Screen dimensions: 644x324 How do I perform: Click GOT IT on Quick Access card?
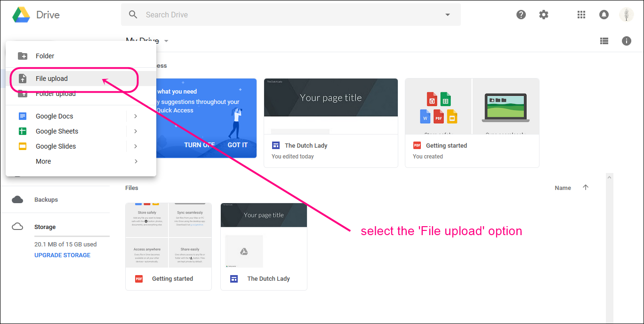tap(237, 145)
